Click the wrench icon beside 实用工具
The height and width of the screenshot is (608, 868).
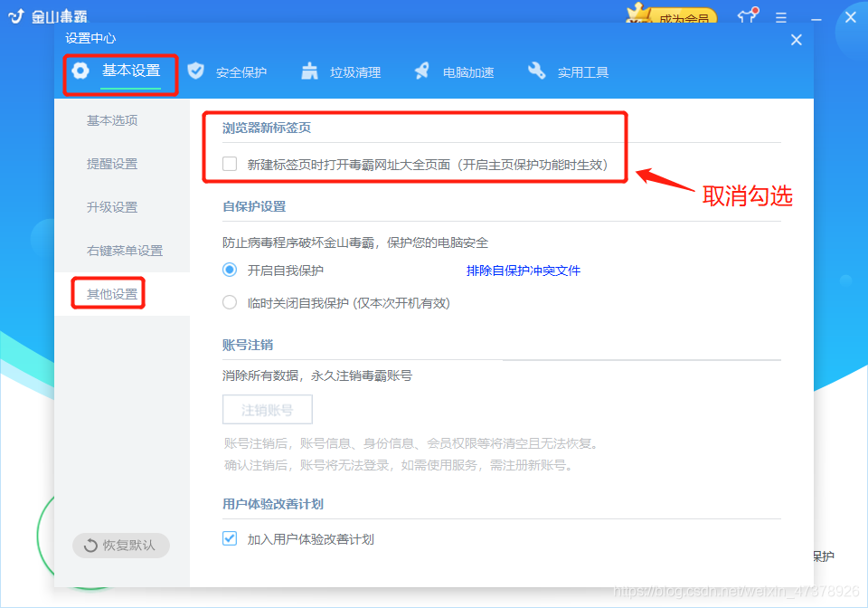[x=536, y=71]
